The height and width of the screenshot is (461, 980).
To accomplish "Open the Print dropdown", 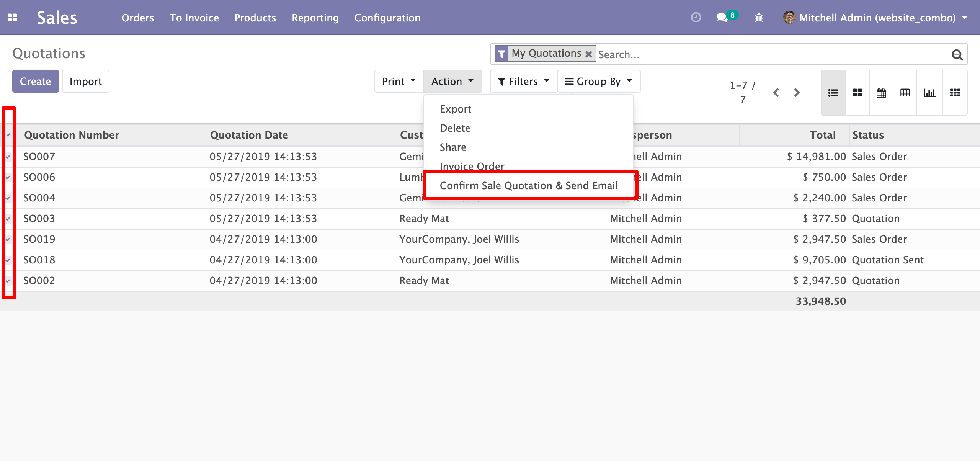I will pos(399,81).
